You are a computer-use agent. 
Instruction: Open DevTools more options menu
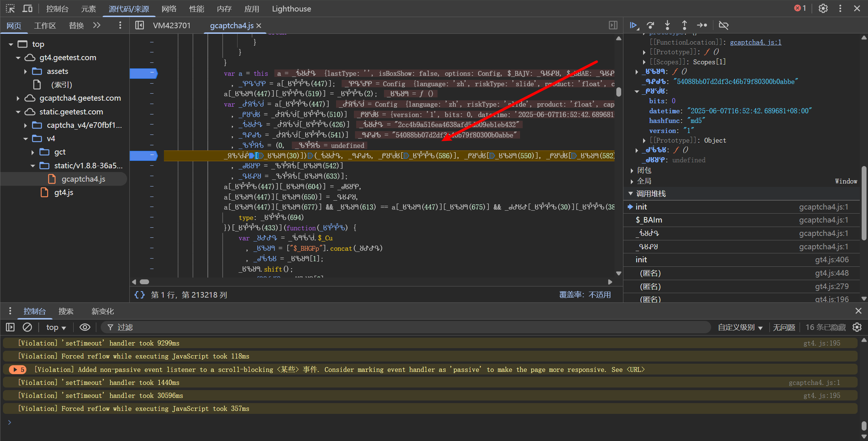tap(840, 9)
